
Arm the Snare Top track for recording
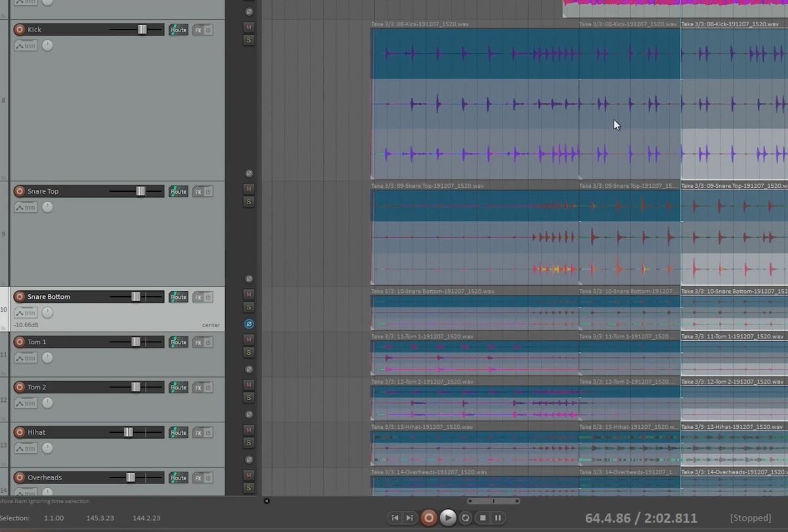(x=19, y=191)
